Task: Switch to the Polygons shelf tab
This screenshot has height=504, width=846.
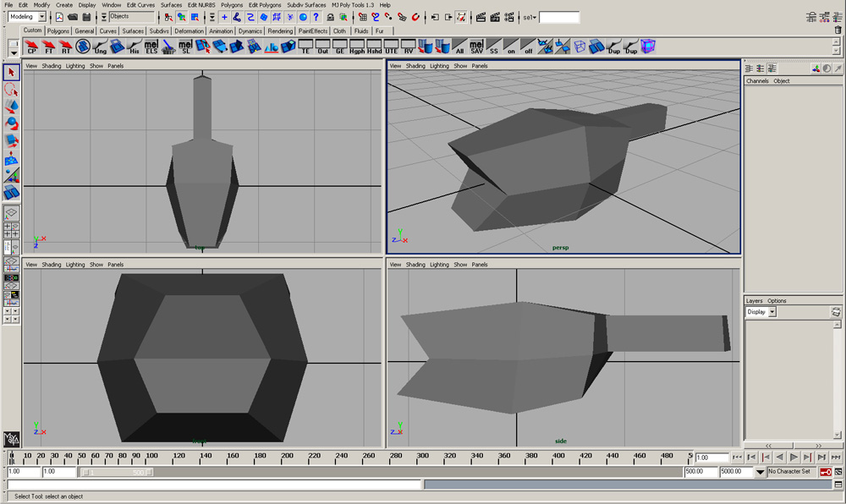Action: pyautogui.click(x=58, y=31)
